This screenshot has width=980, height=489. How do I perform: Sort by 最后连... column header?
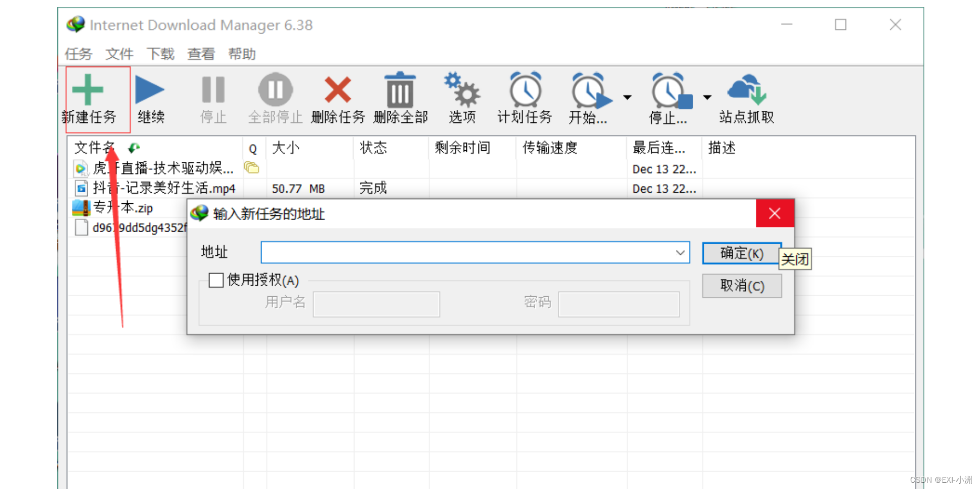(x=664, y=148)
